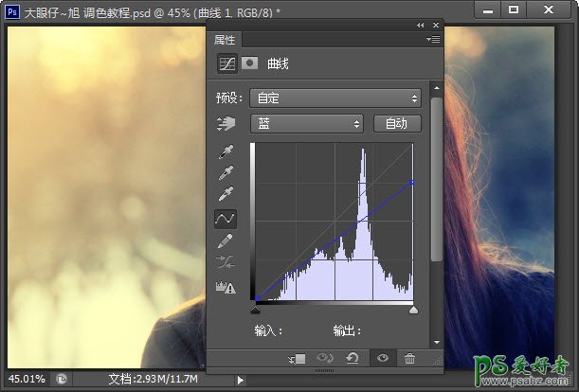Select the white point eyedropper
Screen dimensions: 579x392
click(x=226, y=195)
